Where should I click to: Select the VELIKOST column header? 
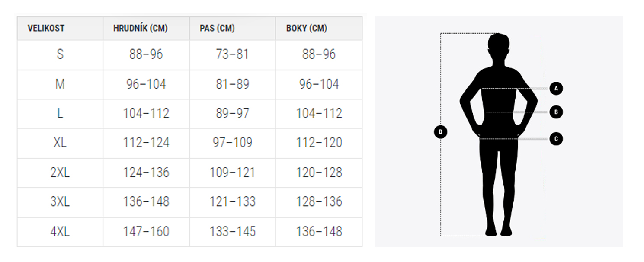pos(46,29)
